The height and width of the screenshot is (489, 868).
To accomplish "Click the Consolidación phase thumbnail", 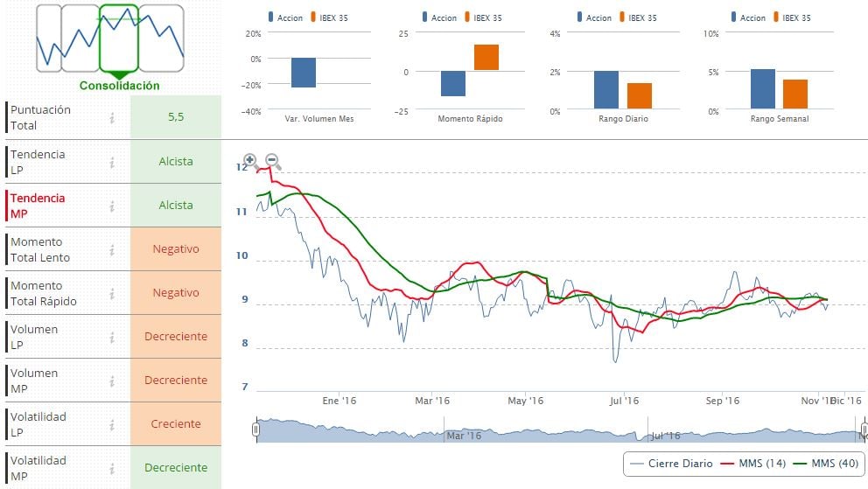I will tap(119, 39).
